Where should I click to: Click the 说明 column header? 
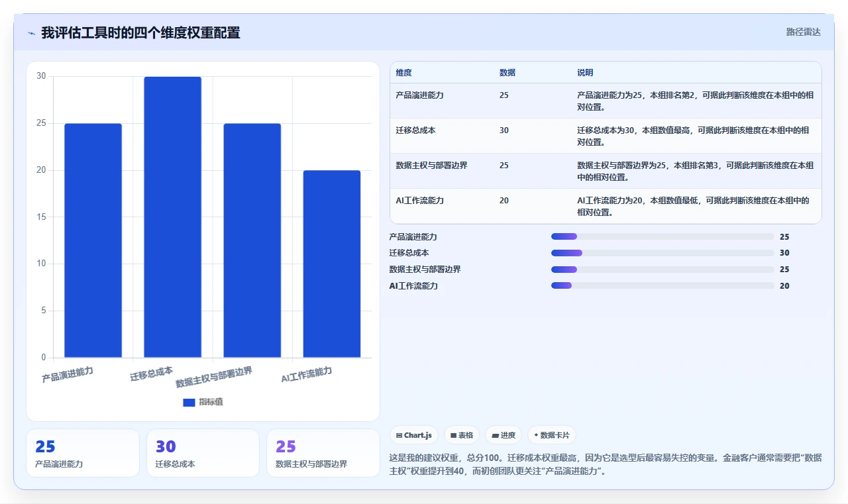pyautogui.click(x=585, y=73)
